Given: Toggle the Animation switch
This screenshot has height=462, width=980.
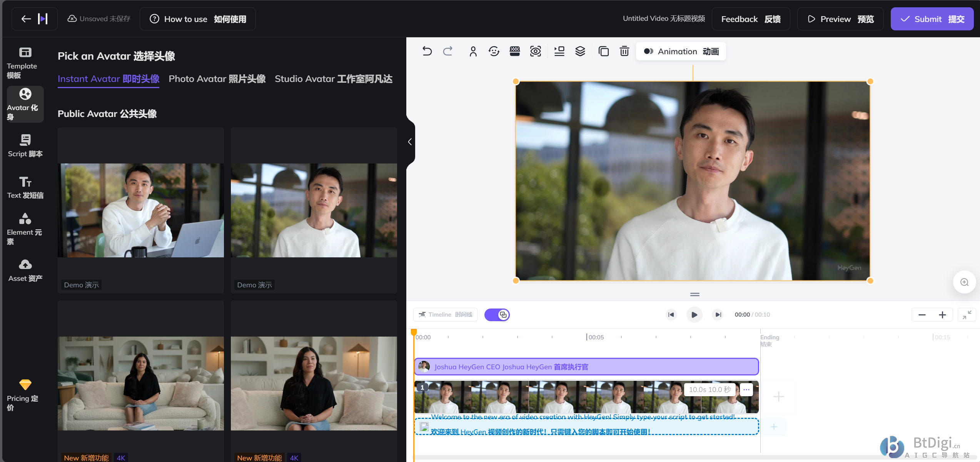Looking at the screenshot, I should click(x=681, y=51).
